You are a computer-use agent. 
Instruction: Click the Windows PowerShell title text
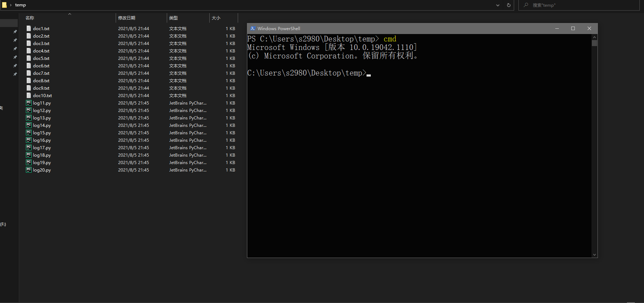pos(279,28)
